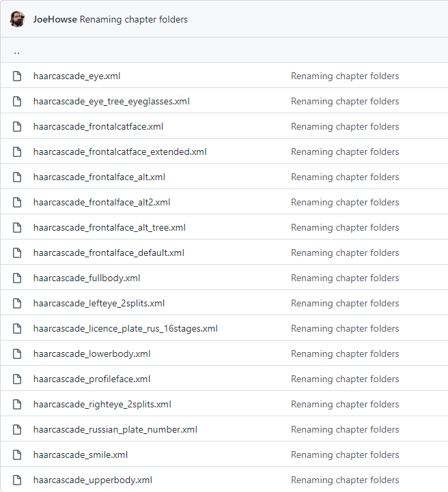
Task: Open haarcascade_lefteye_2splits.xml file
Action: pyautogui.click(x=99, y=304)
